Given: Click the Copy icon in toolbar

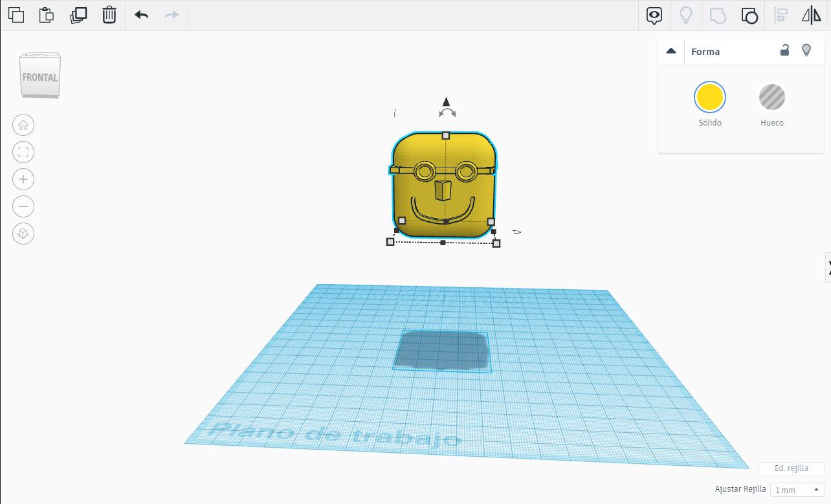Looking at the screenshot, I should tap(16, 15).
